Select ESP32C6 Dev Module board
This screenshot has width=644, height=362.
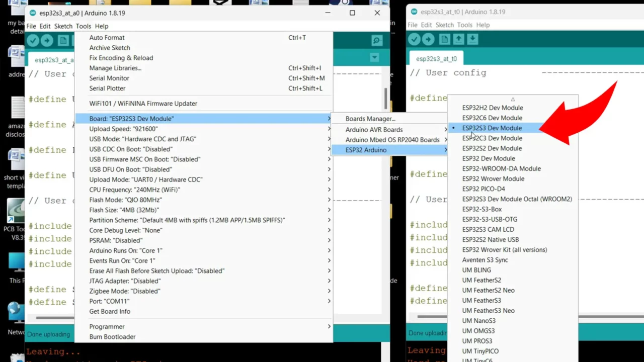pyautogui.click(x=513, y=118)
